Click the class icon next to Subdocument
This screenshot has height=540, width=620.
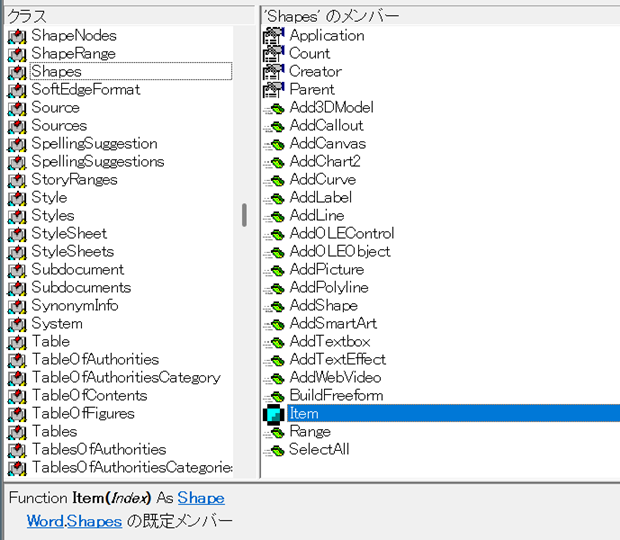(17, 270)
